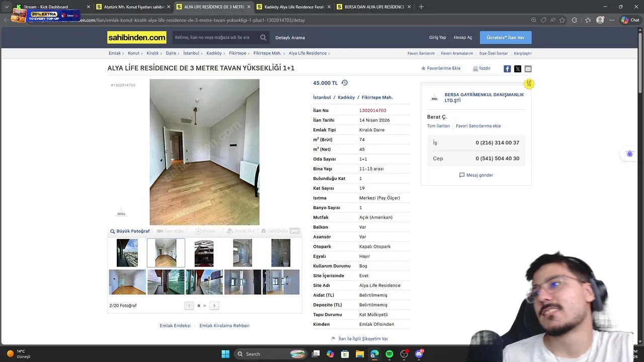Switch to the Kadıköy Alya Life Residence Ferah tab
This screenshot has height=362, width=644.
tap(294, 7)
